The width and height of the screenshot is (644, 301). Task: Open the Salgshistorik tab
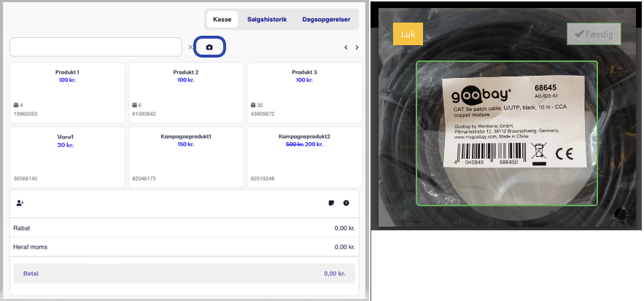click(x=267, y=19)
